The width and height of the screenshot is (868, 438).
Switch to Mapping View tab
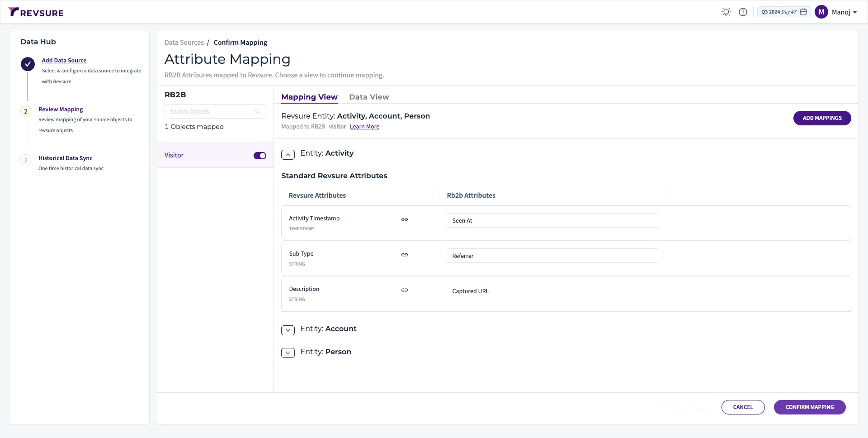point(309,97)
